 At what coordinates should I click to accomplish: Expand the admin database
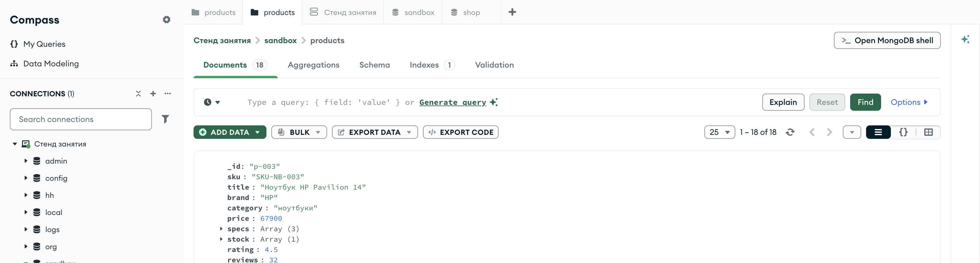(x=26, y=161)
